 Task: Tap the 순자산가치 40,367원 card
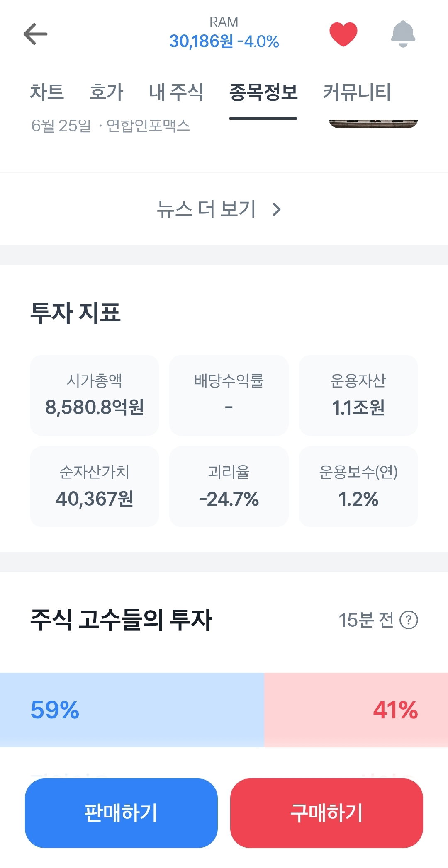click(95, 486)
